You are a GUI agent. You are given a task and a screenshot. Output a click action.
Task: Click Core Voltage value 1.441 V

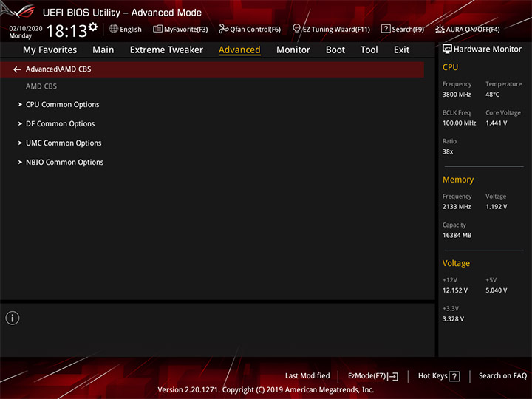(497, 123)
